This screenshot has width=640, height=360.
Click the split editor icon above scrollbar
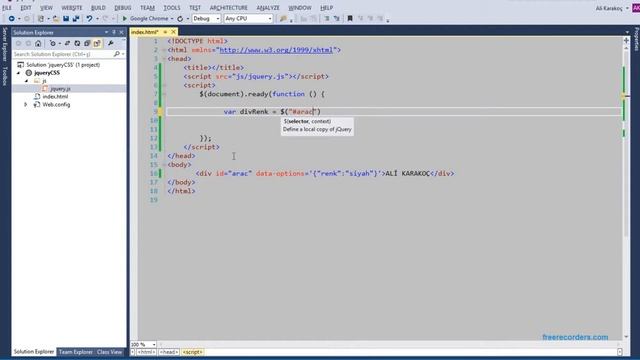(x=626, y=40)
